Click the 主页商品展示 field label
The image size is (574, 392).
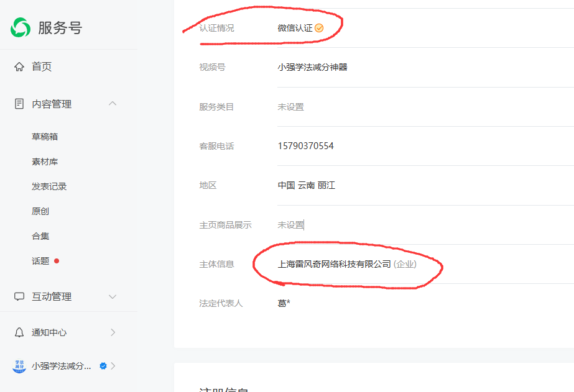coord(226,225)
